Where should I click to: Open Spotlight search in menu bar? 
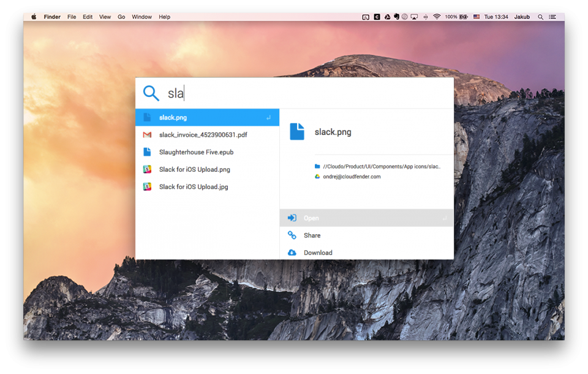pos(540,17)
